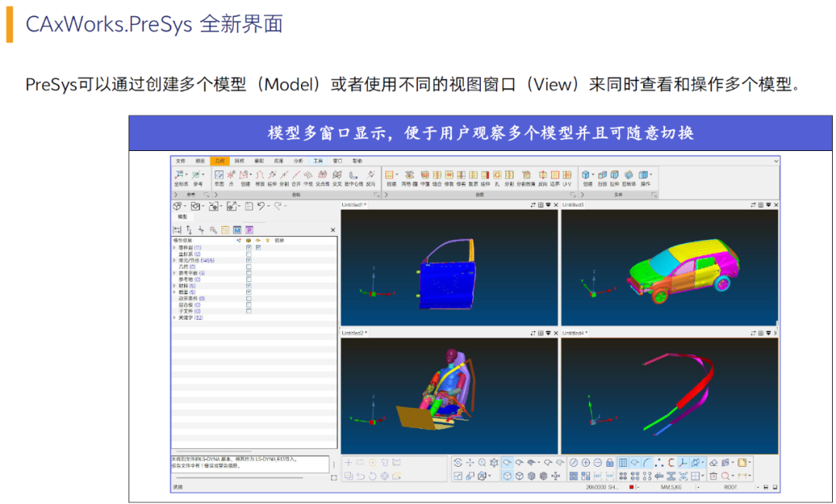Click the 坐标系 coordinate system tool
This screenshot has height=504, width=836.
(x=180, y=177)
